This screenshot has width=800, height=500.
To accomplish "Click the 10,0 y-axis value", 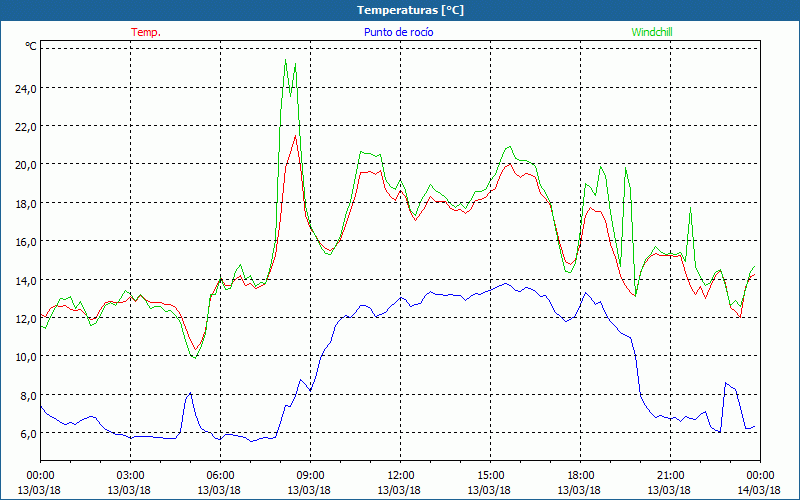I will 26,357.
